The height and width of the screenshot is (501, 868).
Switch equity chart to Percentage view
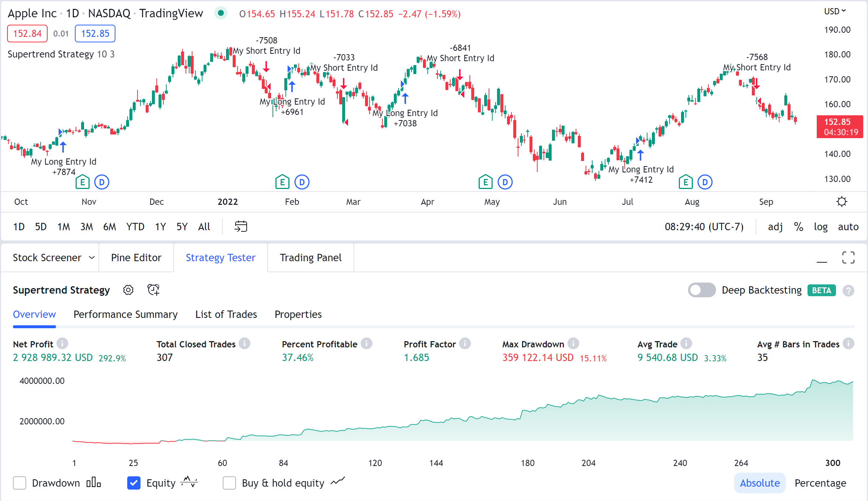[820, 483]
